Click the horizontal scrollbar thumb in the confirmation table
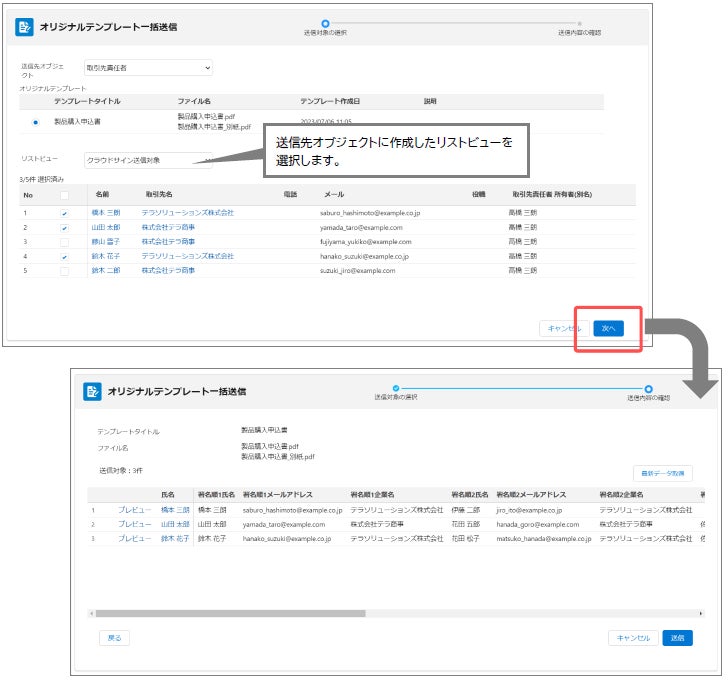The image size is (728, 681). pos(230,613)
